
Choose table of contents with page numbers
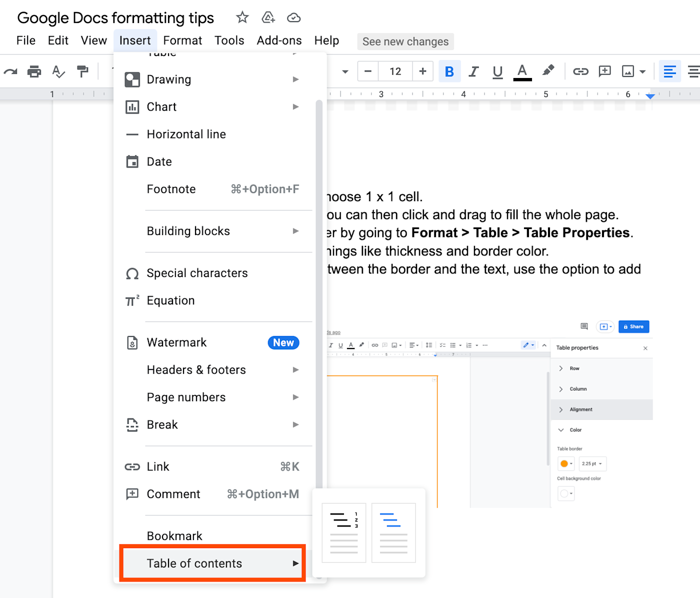[344, 533]
